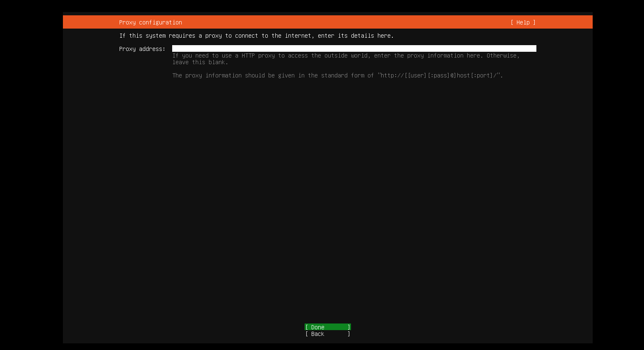Click the "leave this blank." hint text
644x350 pixels.
(200, 62)
